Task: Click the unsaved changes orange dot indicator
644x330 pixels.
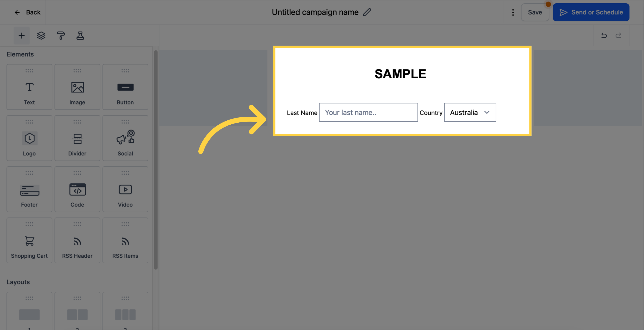Action: point(548,4)
